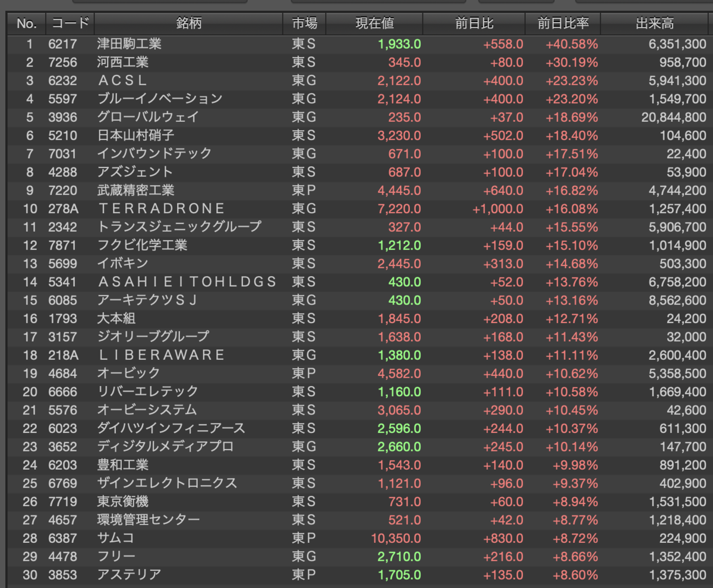Click the ＡＣＳＬ stock name
The width and height of the screenshot is (713, 588).
click(122, 81)
